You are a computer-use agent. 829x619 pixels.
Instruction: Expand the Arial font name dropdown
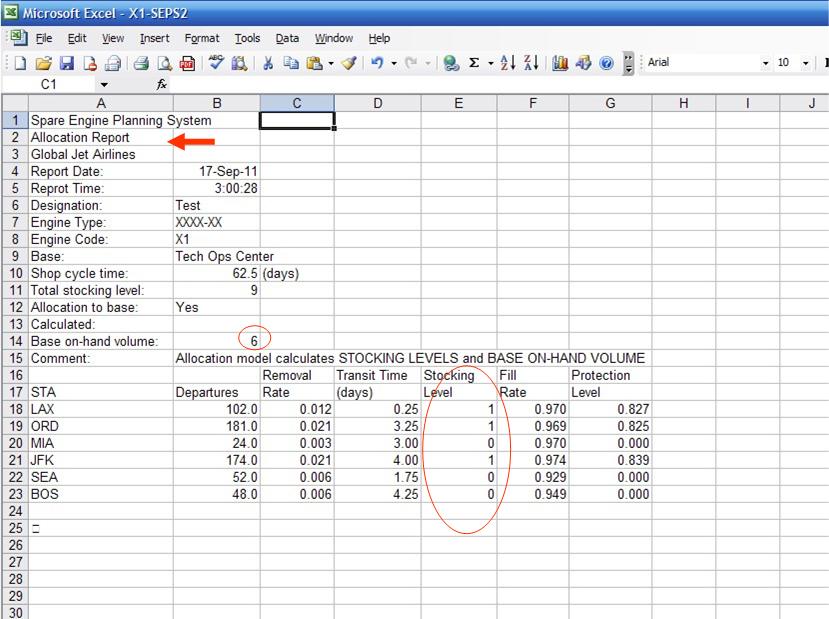coord(766,63)
